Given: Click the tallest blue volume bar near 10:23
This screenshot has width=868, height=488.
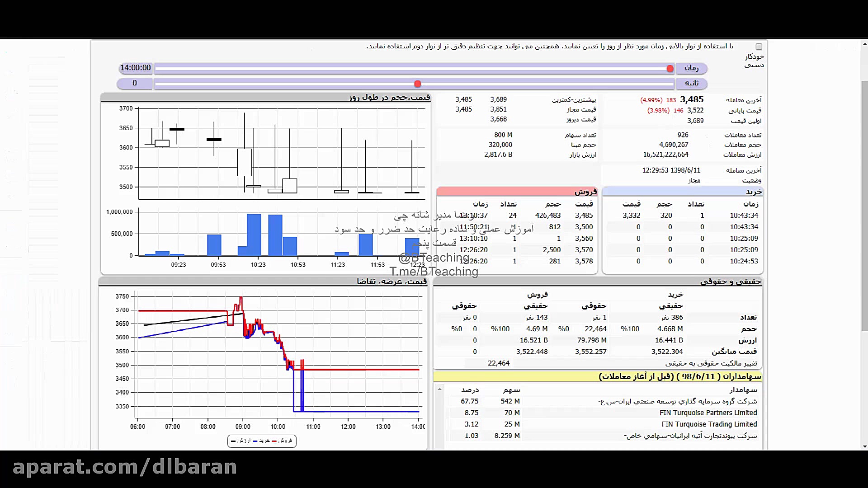Looking at the screenshot, I should (x=254, y=235).
